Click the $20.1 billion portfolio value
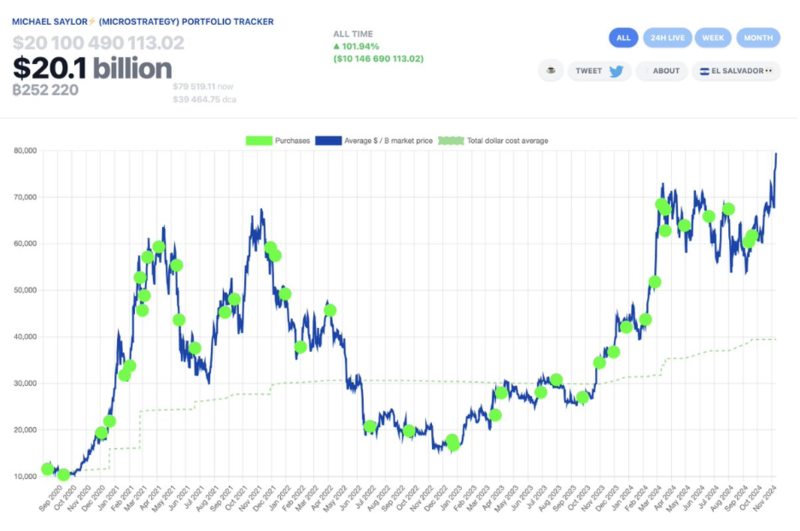Screen dimensions: 800x531 click(x=92, y=68)
